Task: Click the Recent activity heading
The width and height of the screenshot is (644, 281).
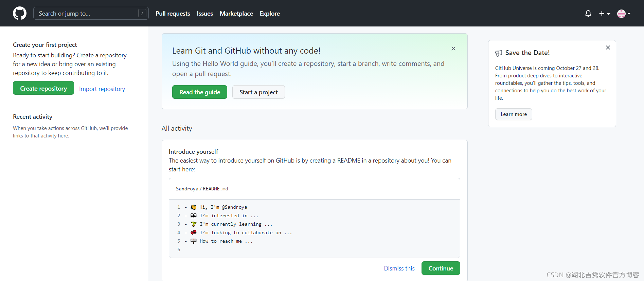Action: tap(33, 116)
